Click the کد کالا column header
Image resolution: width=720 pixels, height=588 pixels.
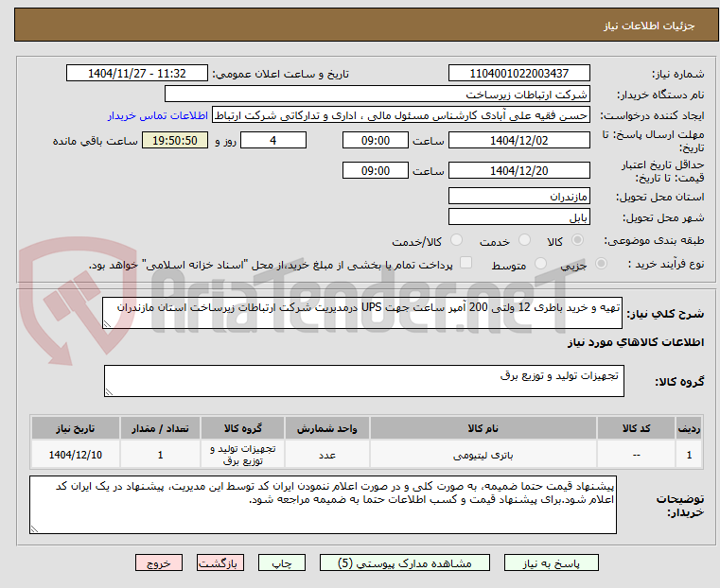tap(636, 428)
